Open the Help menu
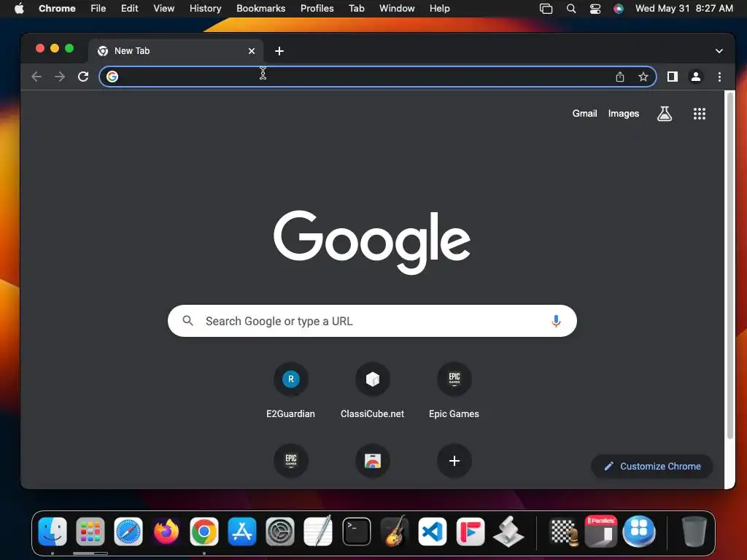This screenshot has height=560, width=747. tap(439, 9)
